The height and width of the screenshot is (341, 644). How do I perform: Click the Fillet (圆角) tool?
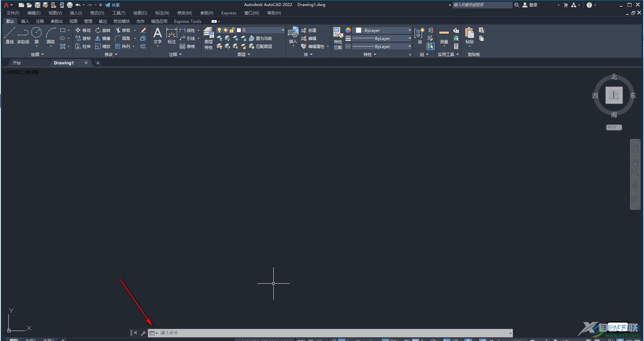click(x=123, y=38)
